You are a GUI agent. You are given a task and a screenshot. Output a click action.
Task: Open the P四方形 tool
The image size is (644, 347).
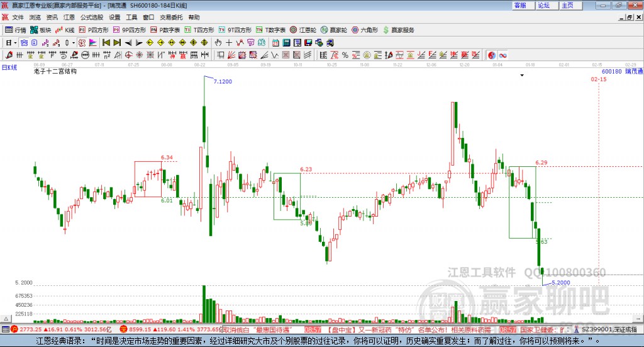coord(94,30)
